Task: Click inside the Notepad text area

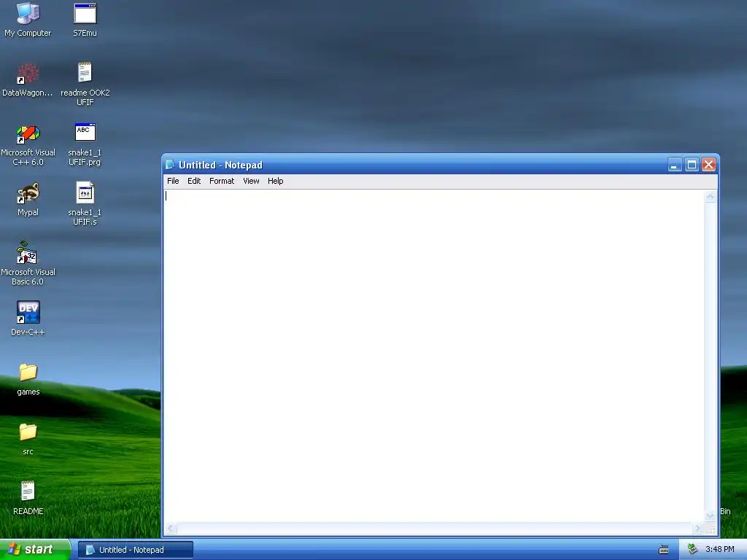Action: coord(433,355)
